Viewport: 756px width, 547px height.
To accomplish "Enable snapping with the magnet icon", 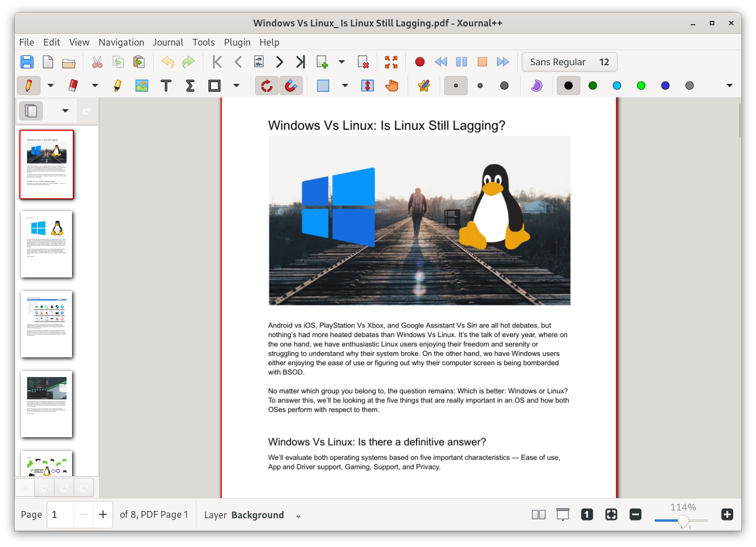I will 291,85.
